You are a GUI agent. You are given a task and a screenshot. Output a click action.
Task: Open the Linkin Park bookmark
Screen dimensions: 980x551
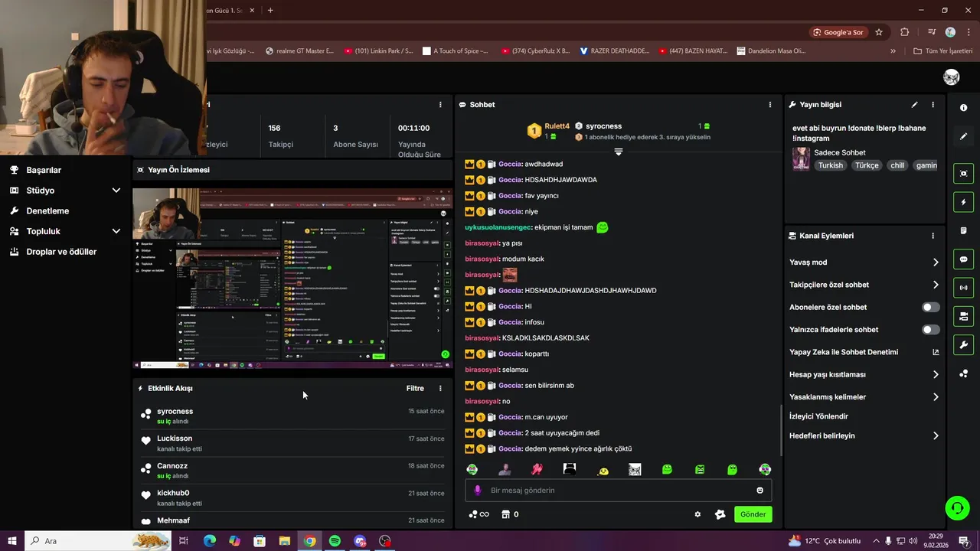point(378,51)
